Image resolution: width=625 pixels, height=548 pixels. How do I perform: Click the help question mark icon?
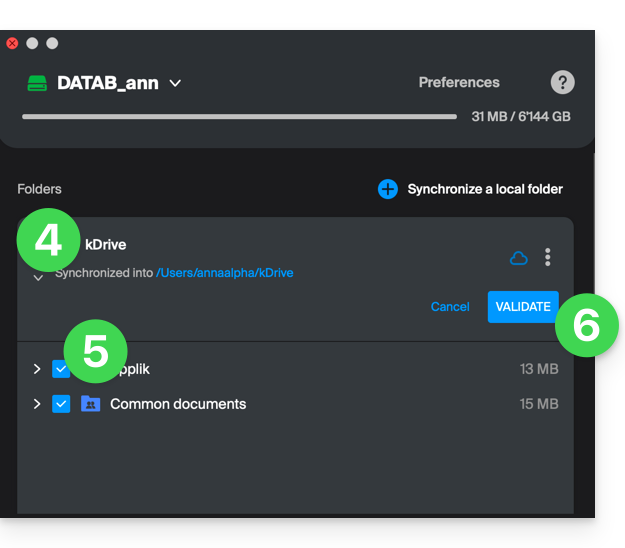coord(563,82)
